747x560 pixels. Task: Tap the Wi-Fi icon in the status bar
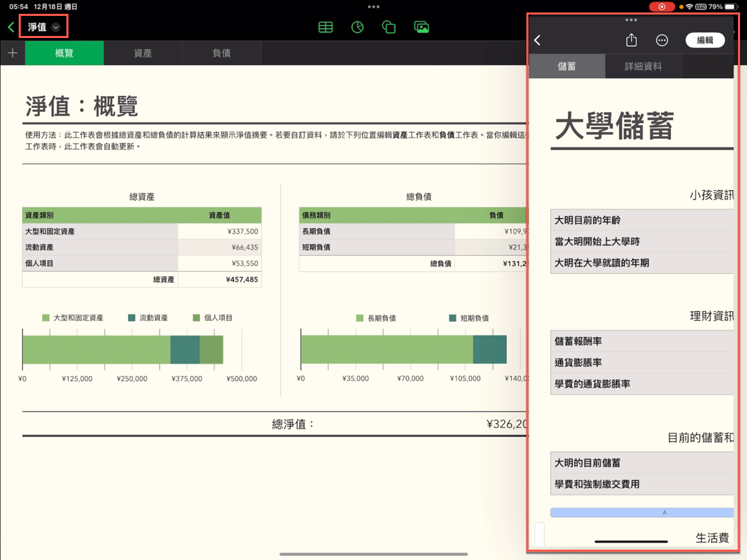click(690, 7)
